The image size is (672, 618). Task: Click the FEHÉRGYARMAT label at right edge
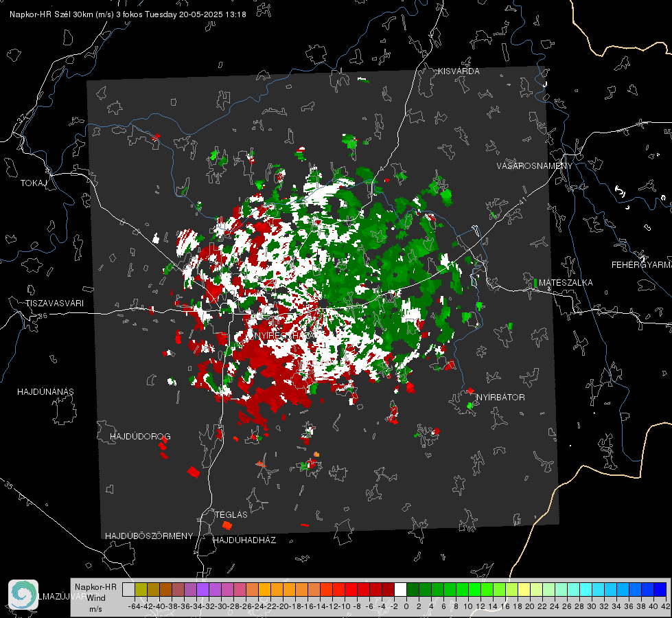pyautogui.click(x=641, y=265)
